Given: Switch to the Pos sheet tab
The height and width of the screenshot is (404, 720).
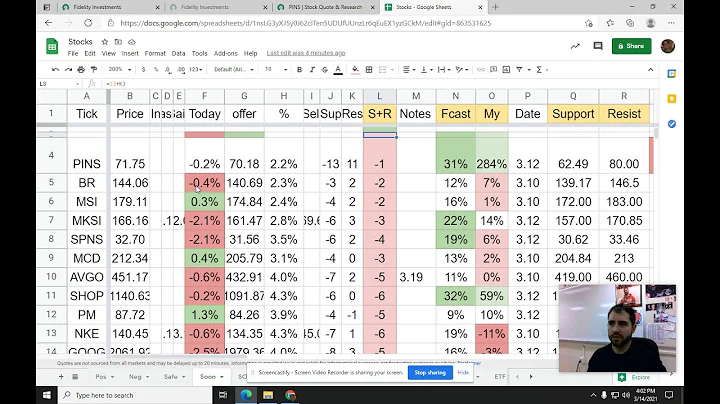Looking at the screenshot, I should [105, 376].
